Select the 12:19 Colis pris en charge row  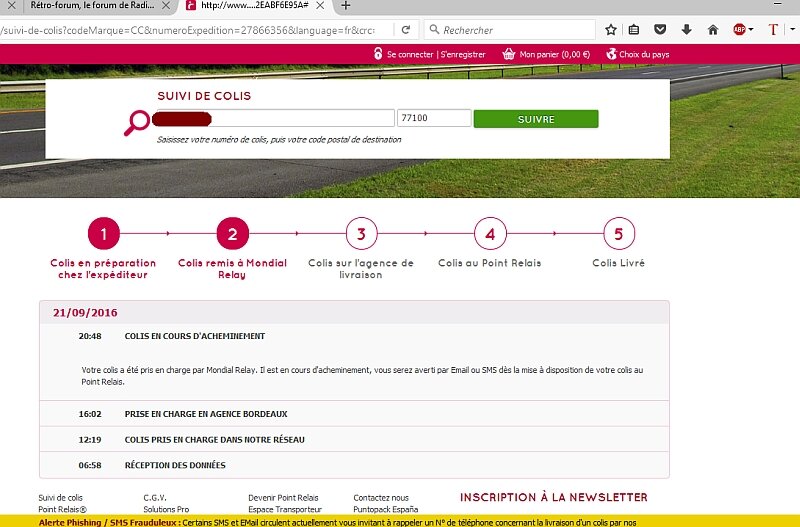354,439
